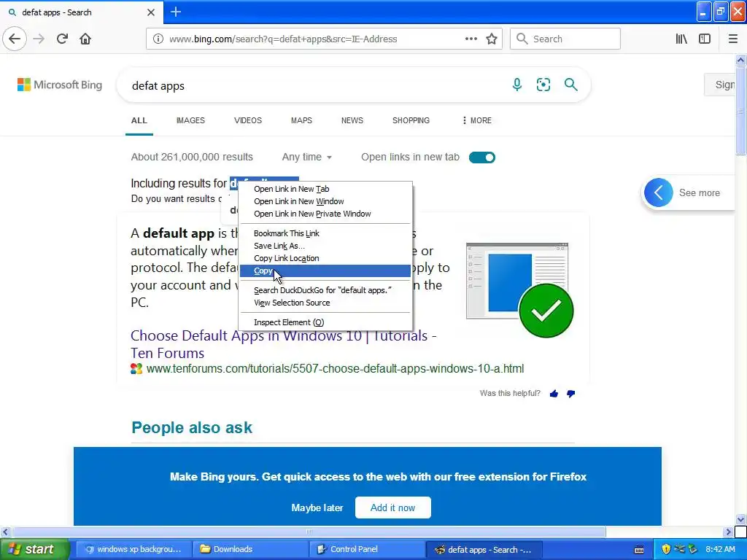
Task: Switch to the NEWS tab
Action: (352, 120)
